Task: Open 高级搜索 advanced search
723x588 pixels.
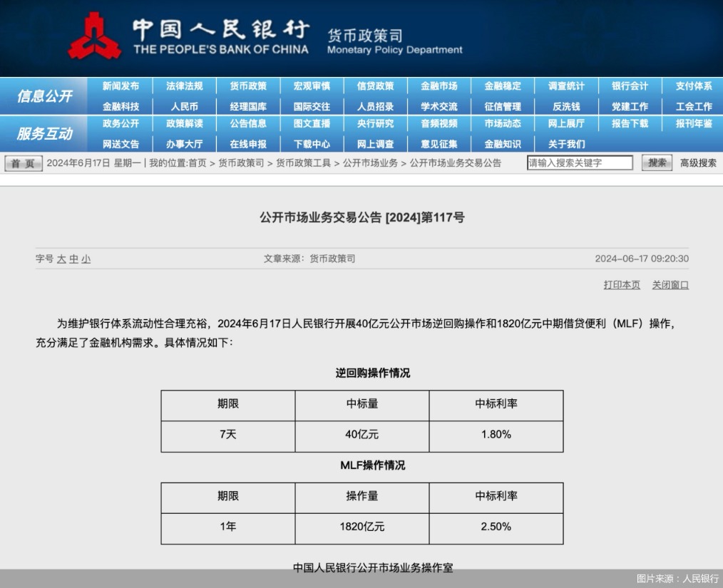Action: pos(698,163)
